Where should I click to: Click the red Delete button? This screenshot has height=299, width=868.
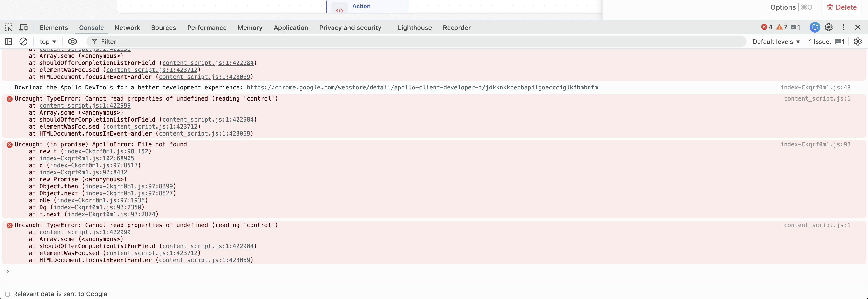[x=841, y=7]
